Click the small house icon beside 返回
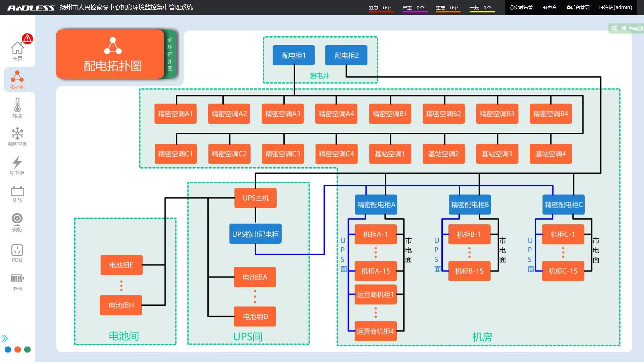The width and height of the screenshot is (644, 362). pos(624,28)
